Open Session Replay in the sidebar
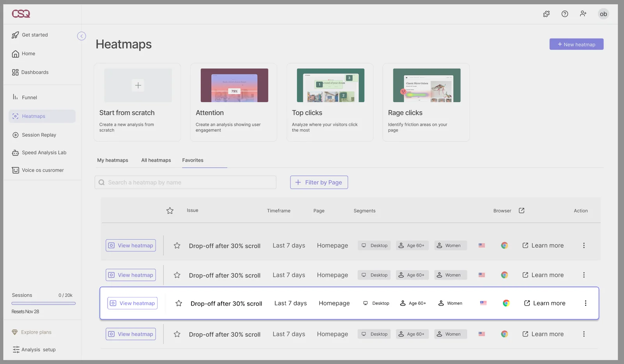 click(x=34, y=135)
